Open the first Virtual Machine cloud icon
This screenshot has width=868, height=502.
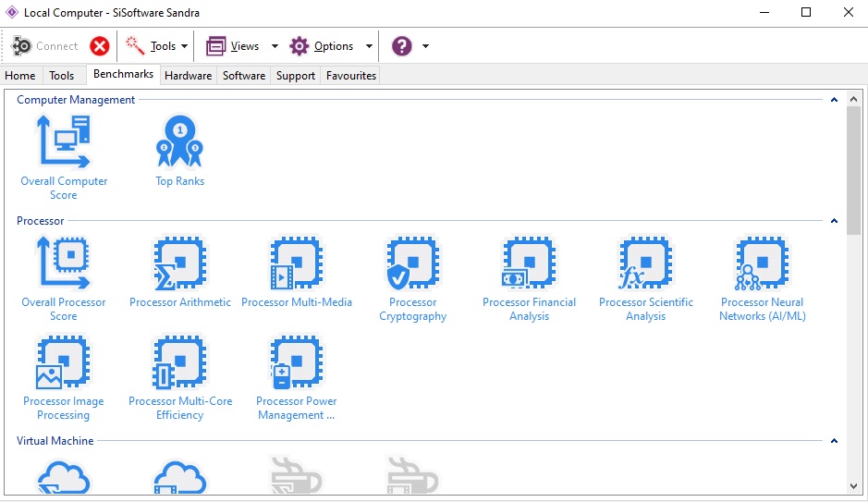coord(64,476)
